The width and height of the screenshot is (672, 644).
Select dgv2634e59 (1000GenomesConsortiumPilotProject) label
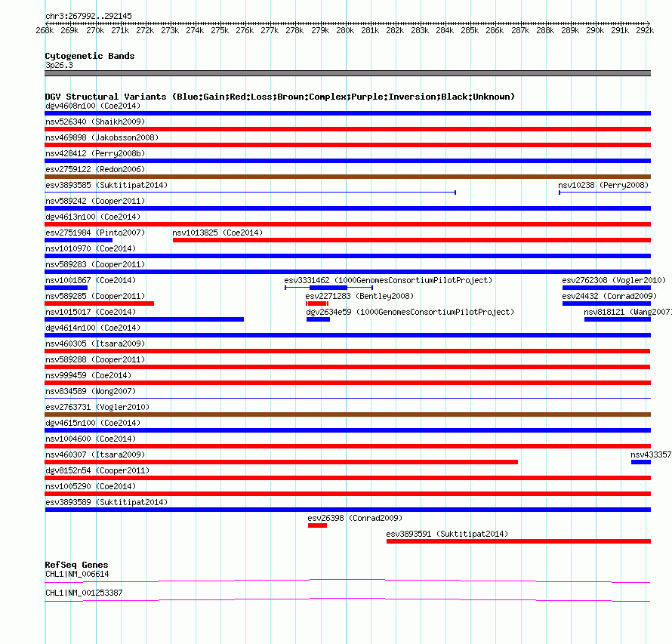tap(410, 312)
